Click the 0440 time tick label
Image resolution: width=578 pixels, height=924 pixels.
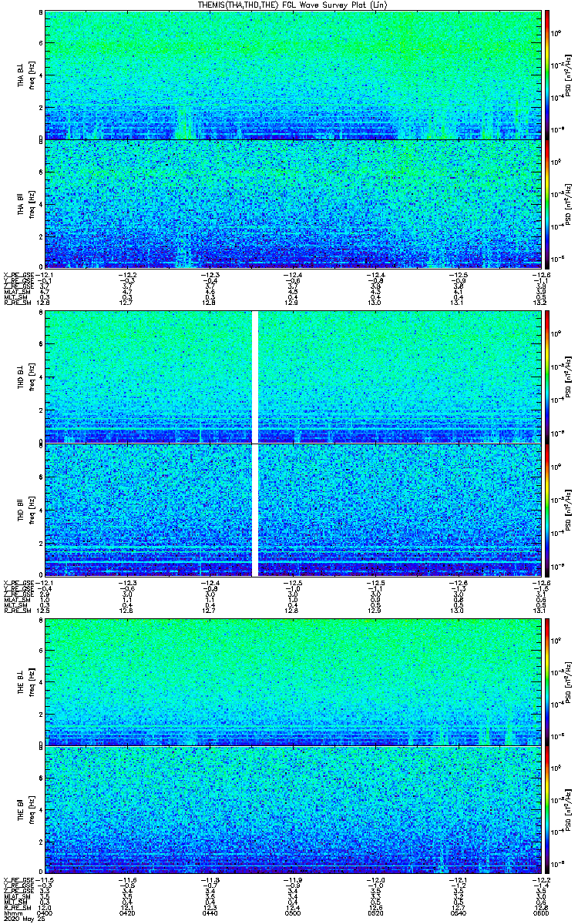click(x=210, y=912)
